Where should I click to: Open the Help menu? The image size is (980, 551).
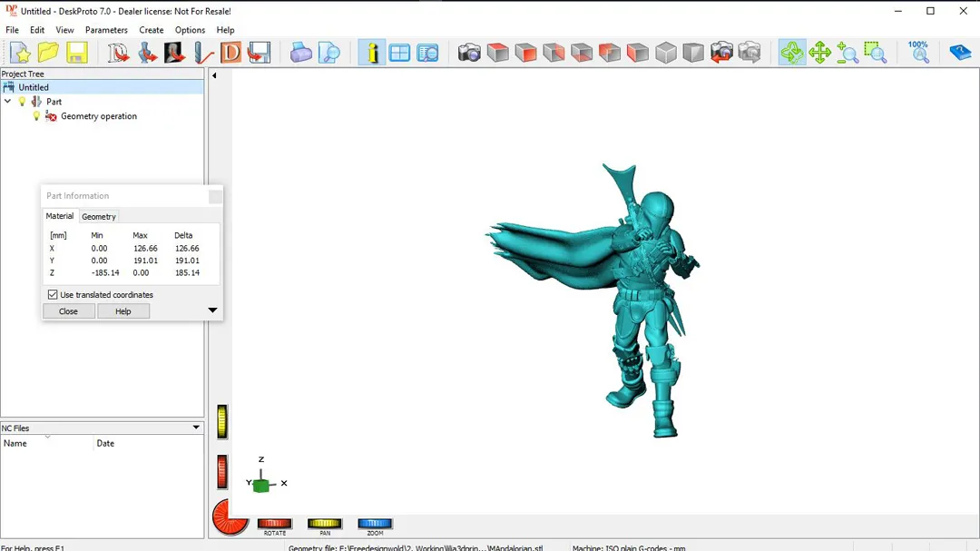225,30
